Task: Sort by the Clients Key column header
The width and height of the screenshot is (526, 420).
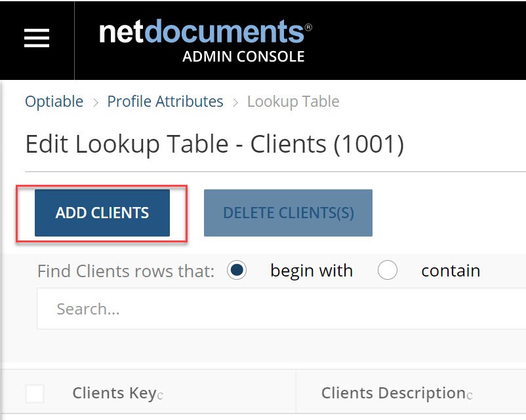Action: point(114,393)
